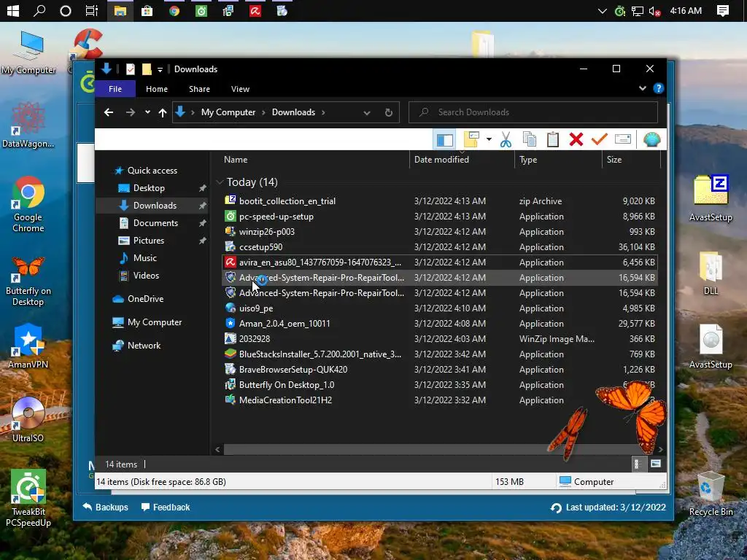Open the Customize Quick Access Toolbar dropdown

click(x=160, y=70)
